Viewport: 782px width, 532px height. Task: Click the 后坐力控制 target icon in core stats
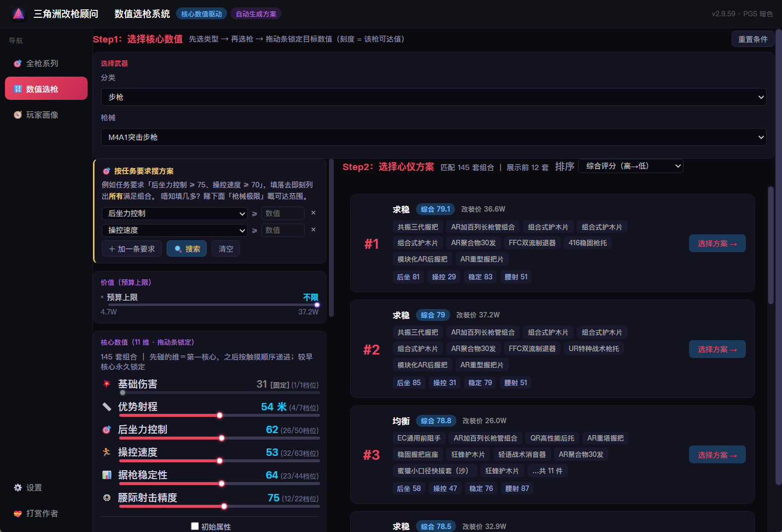tap(106, 430)
